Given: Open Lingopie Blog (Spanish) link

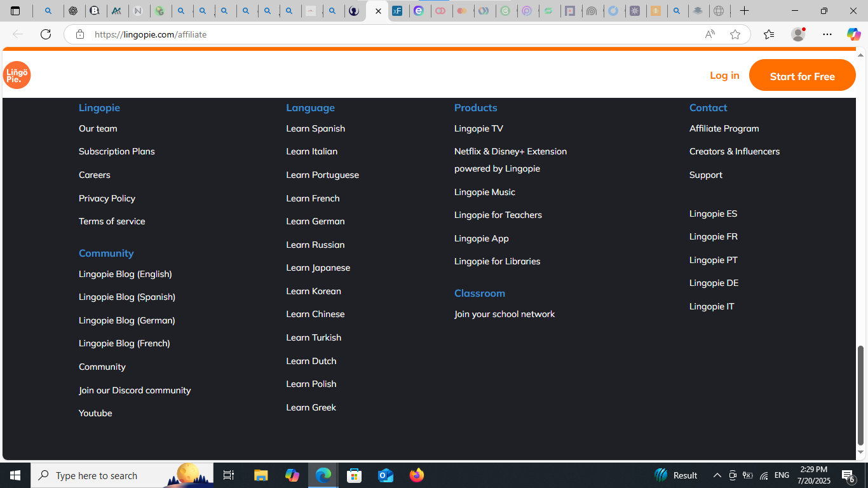Looking at the screenshot, I should click(127, 297).
